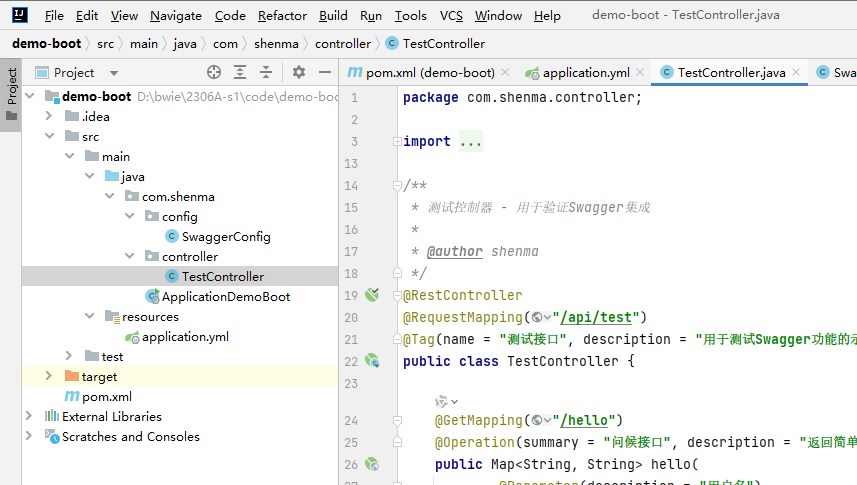The width and height of the screenshot is (857, 485).
Task: Click the gutter icon beside class TestController
Action: (x=372, y=361)
